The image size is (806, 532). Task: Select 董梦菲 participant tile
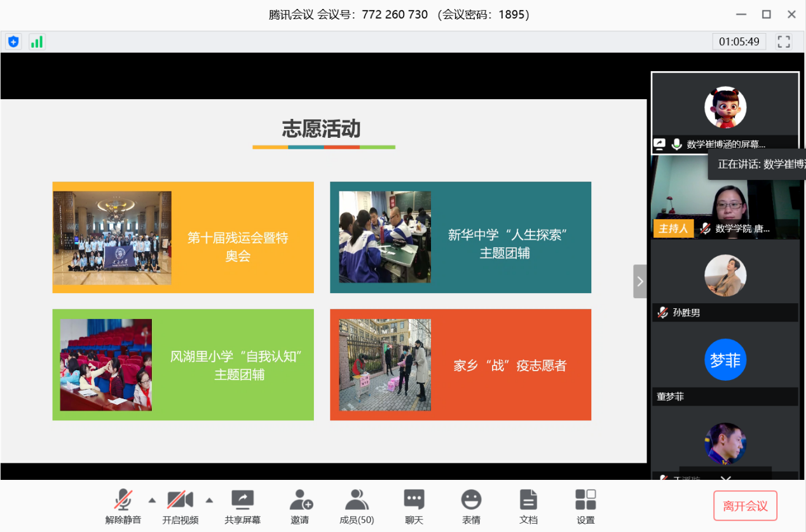point(725,365)
